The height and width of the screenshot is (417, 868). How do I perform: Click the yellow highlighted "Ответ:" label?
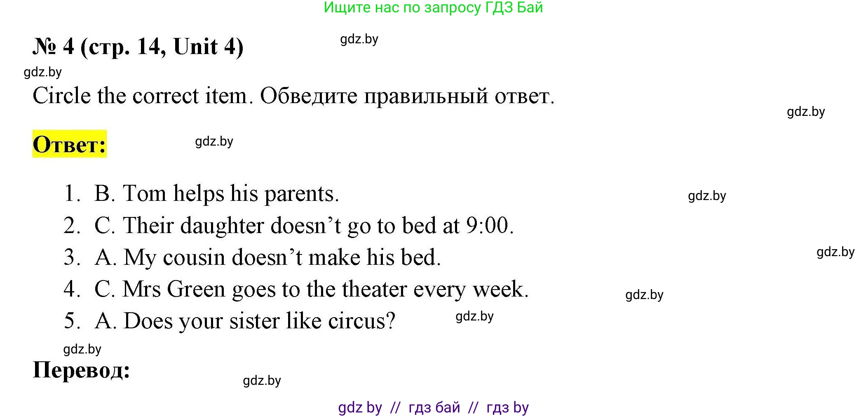pyautogui.click(x=69, y=144)
